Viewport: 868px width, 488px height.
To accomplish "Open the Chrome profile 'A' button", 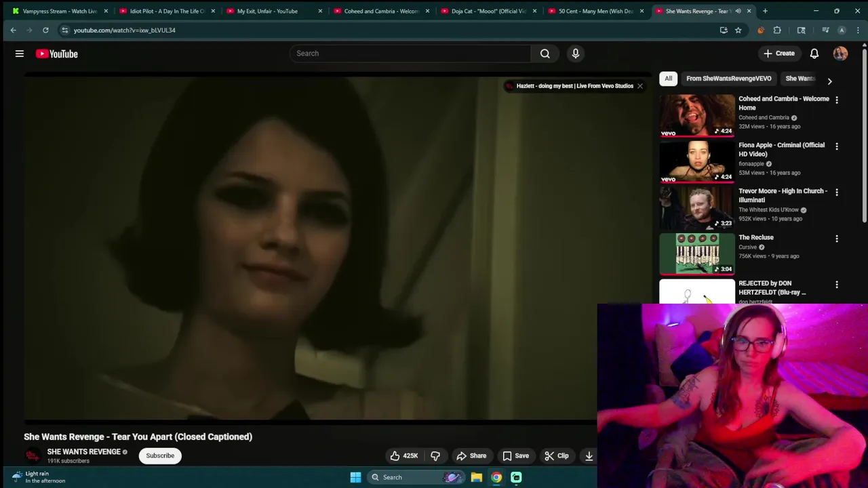I will [842, 30].
